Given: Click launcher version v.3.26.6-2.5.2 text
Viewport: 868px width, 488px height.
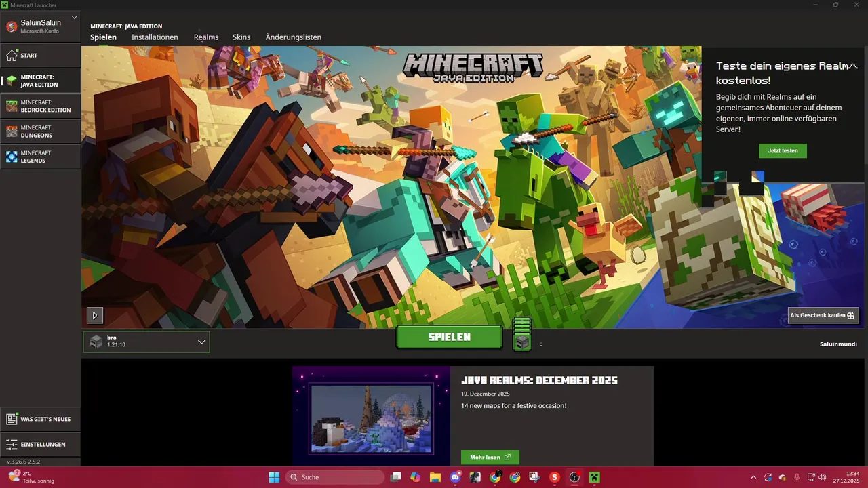Looking at the screenshot, I should 24,462.
